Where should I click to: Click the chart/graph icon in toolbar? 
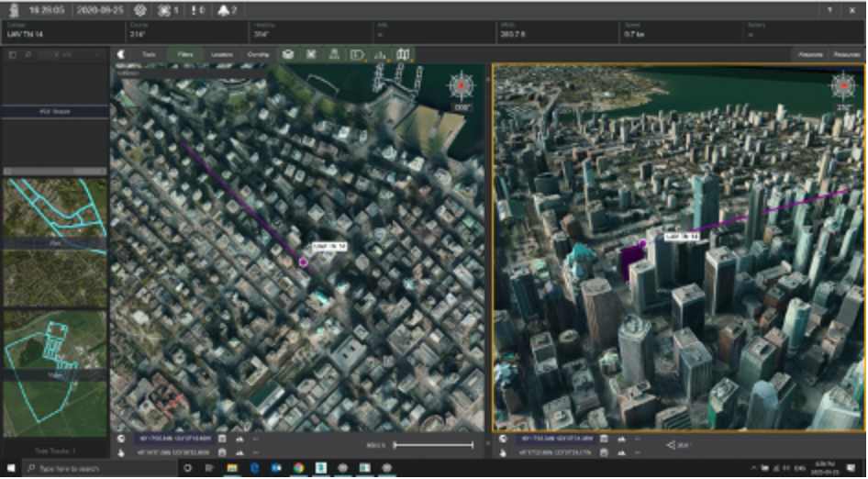381,54
